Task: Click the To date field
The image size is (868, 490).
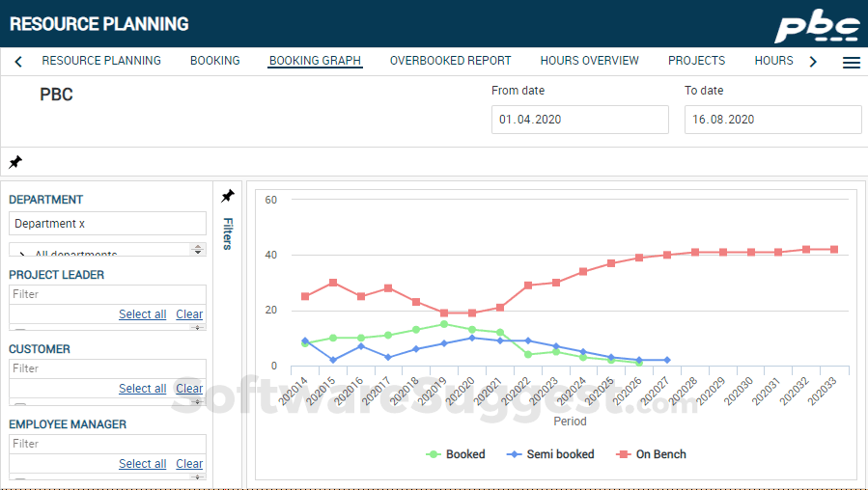Action: [772, 120]
